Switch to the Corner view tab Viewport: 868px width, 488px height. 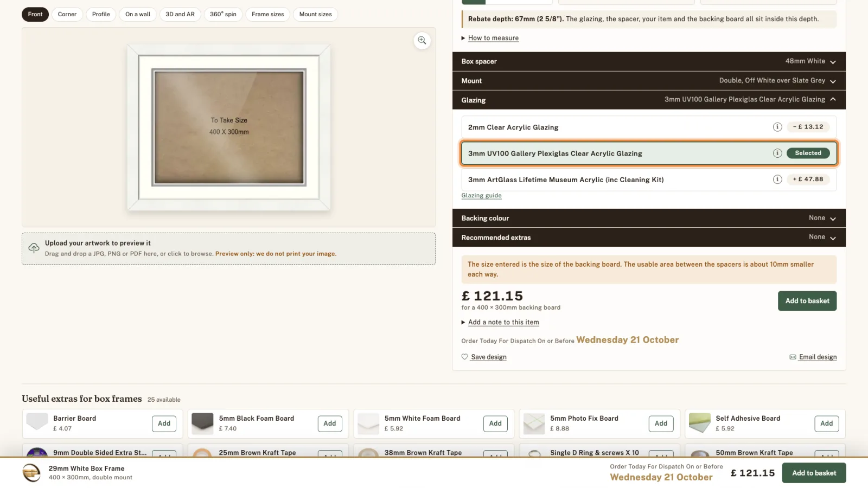click(67, 14)
